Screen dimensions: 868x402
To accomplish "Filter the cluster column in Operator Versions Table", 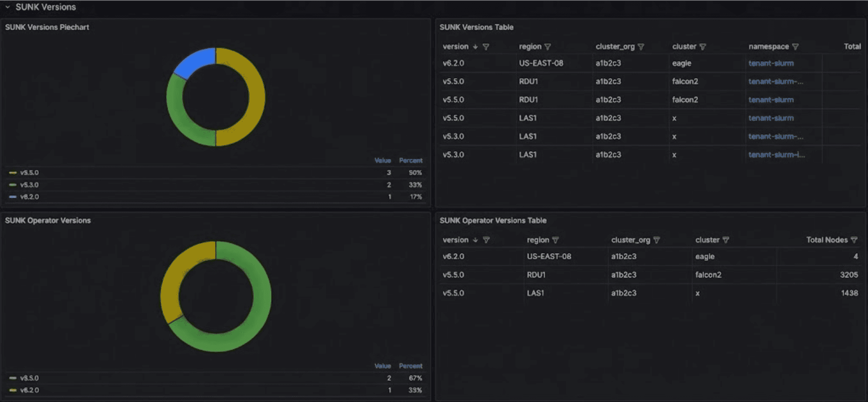I will 726,240.
